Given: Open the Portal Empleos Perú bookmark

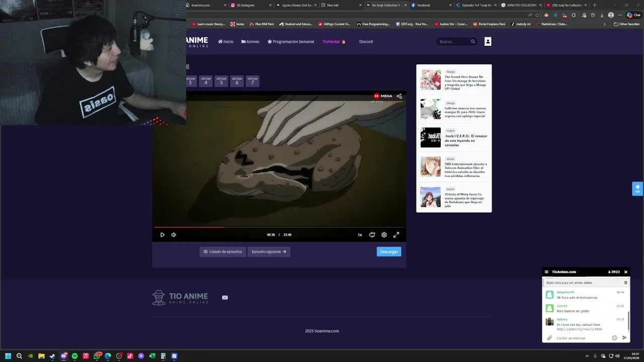Looking at the screenshot, I should coord(490,24).
